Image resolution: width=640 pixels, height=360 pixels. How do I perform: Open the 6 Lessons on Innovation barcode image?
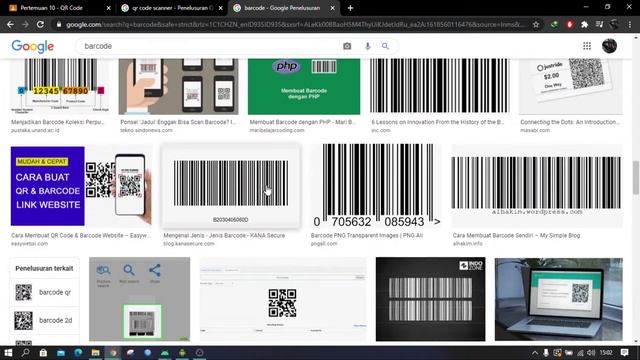[x=440, y=86]
